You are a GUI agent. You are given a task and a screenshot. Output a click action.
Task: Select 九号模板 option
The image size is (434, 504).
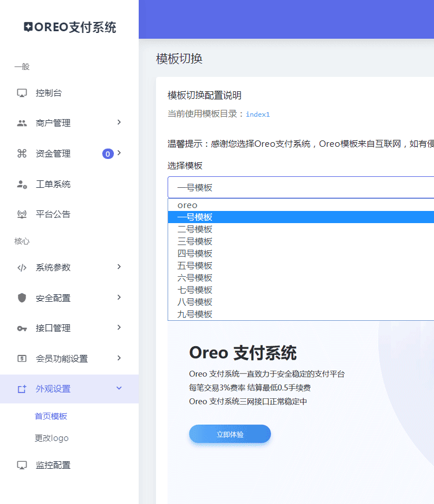[x=301, y=314]
